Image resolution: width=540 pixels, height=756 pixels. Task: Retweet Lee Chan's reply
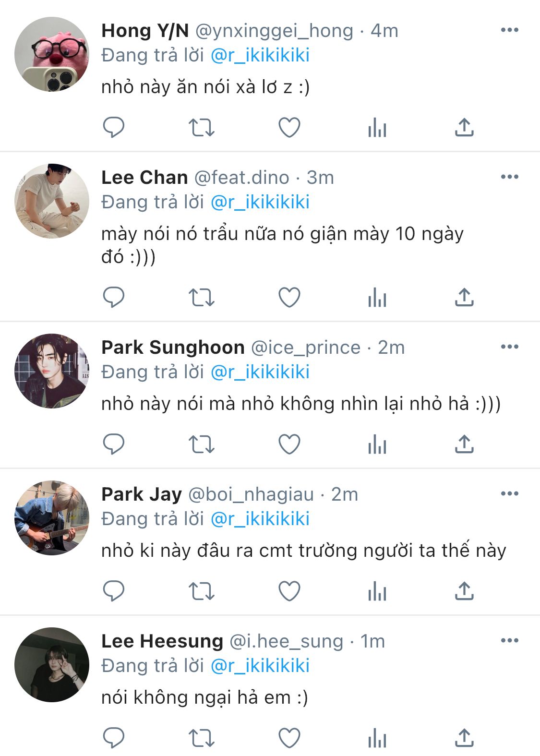coord(201,298)
